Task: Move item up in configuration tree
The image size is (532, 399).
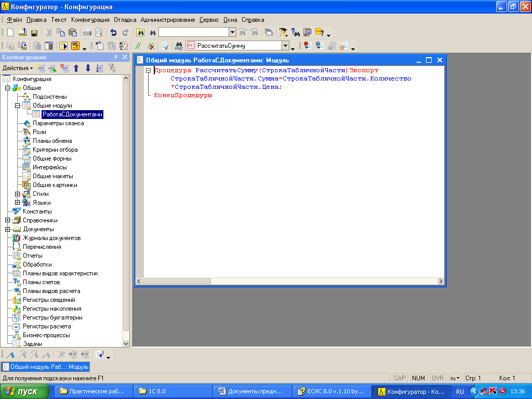Action: point(76,68)
